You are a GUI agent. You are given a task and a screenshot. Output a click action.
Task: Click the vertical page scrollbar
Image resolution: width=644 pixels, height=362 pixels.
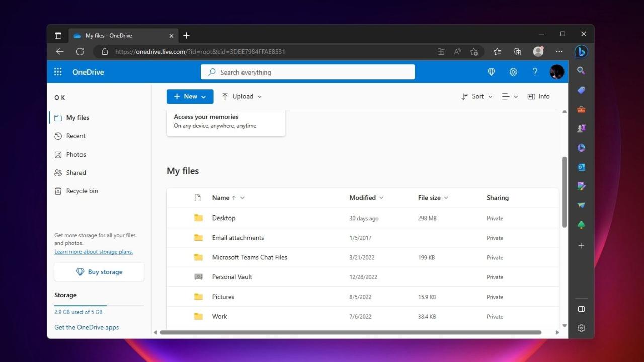565,192
